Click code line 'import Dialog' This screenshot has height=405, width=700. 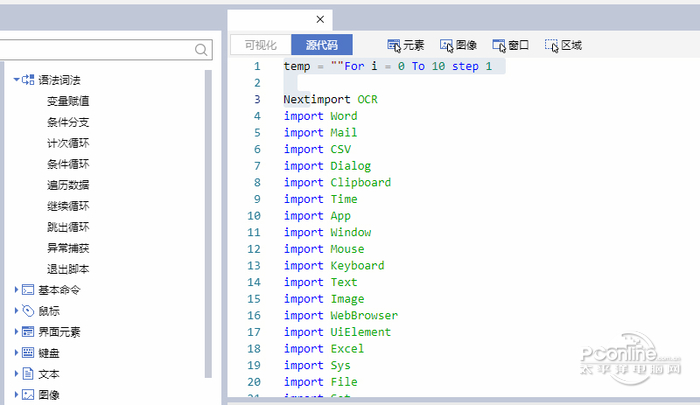327,166
